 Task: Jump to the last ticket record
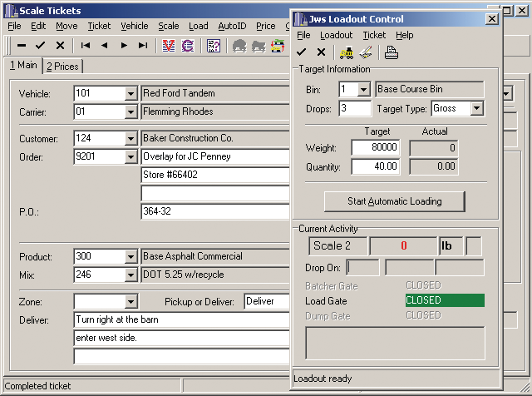click(143, 45)
